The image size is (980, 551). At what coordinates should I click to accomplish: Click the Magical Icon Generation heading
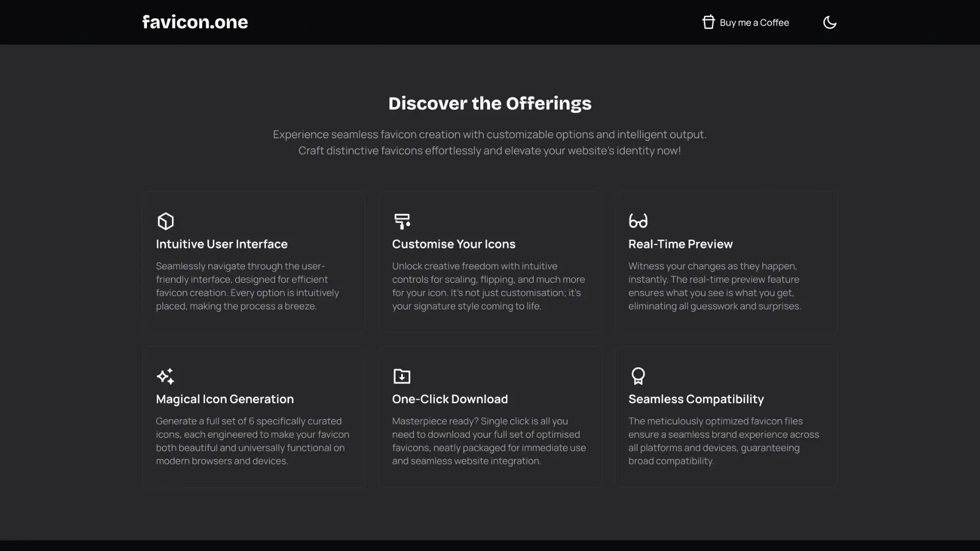coord(225,399)
